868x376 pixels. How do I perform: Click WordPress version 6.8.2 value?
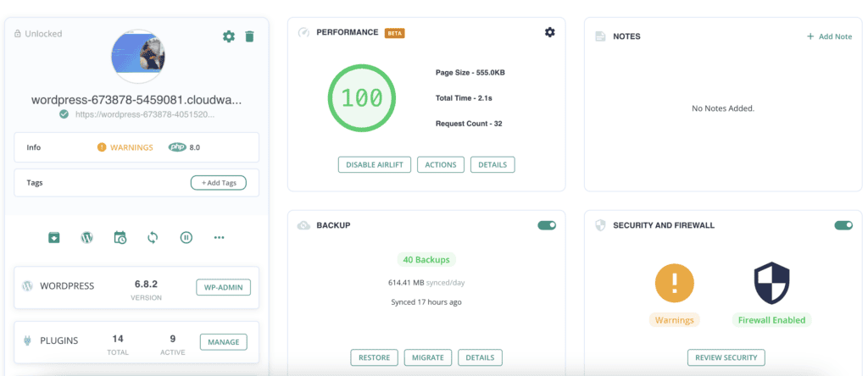[x=146, y=285]
